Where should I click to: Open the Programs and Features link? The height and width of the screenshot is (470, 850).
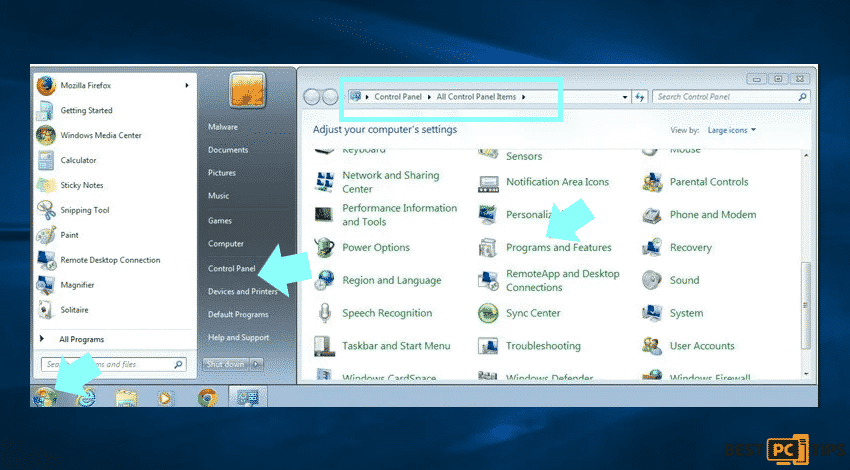(x=558, y=248)
